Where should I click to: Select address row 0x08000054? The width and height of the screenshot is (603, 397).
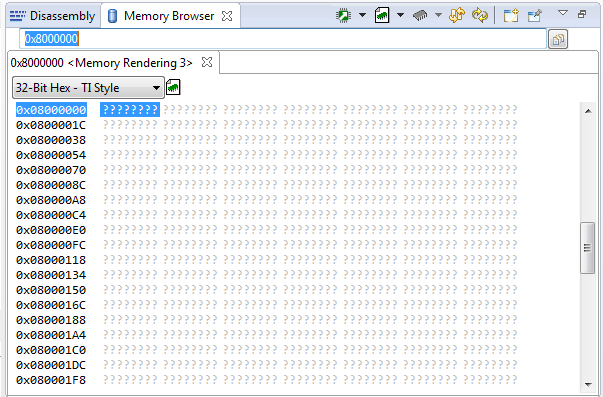(51, 155)
